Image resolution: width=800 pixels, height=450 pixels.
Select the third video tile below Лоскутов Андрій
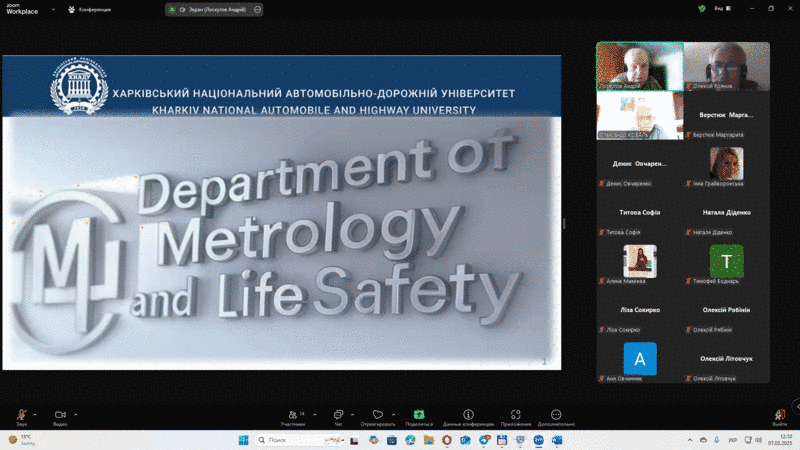(640, 115)
